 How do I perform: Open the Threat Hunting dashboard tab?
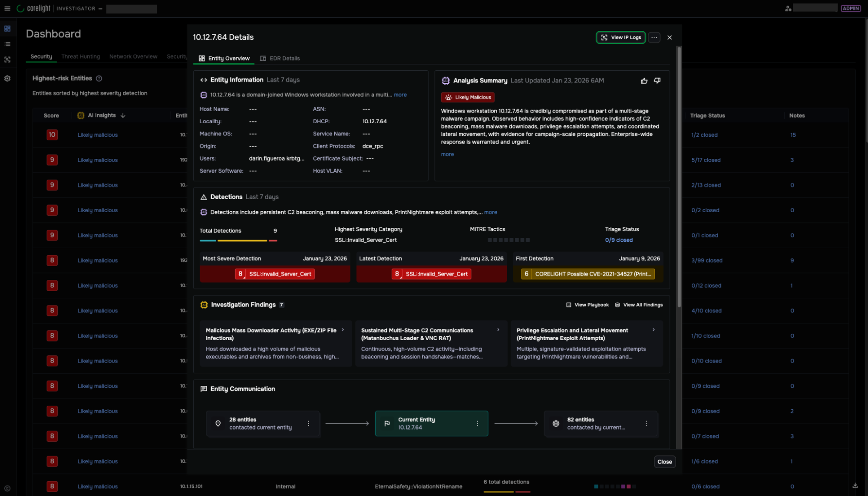click(81, 56)
